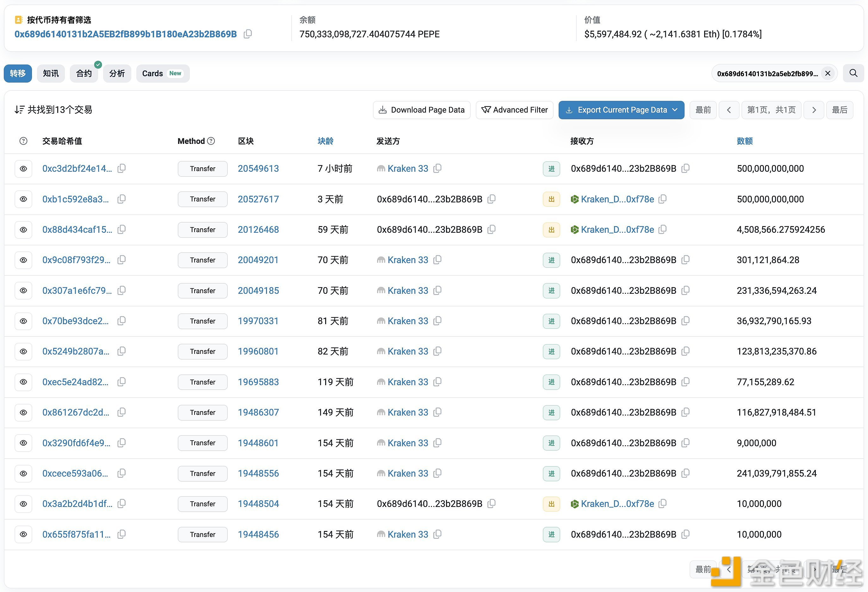Copy the holder address 0x689d6140131b2A5EB2fB899b1B180eA23b2B869B at top
The image size is (868, 592).
pyautogui.click(x=248, y=34)
